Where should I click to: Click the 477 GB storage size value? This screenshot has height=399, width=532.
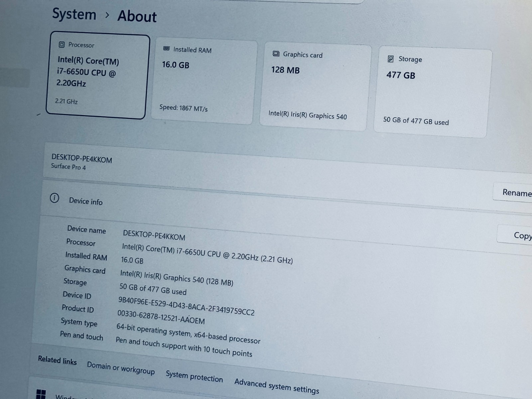(x=401, y=75)
